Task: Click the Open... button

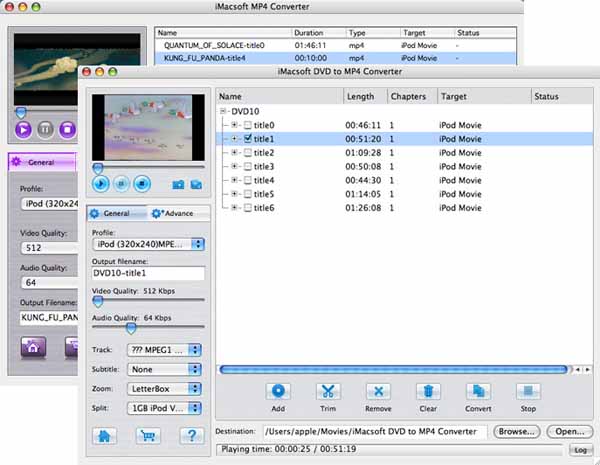Action: 570,432
